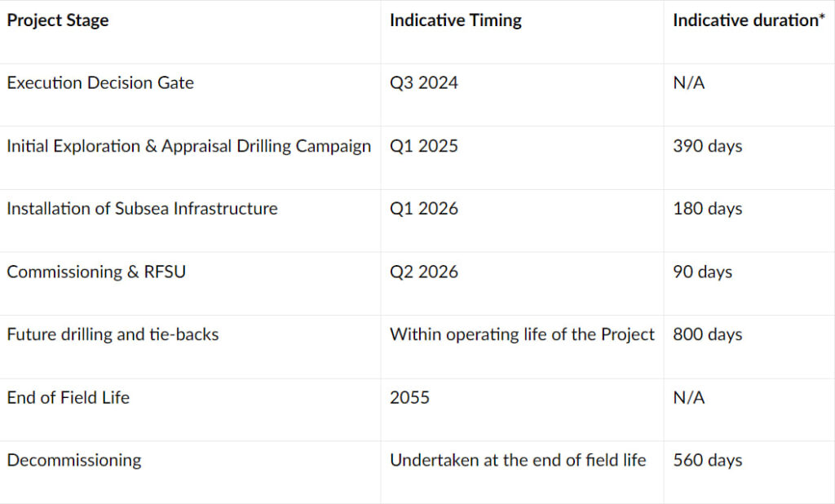This screenshot has width=835, height=504.
Task: Select Initial Exploration & Appraisal Drilling Campaign
Action: click(x=188, y=146)
